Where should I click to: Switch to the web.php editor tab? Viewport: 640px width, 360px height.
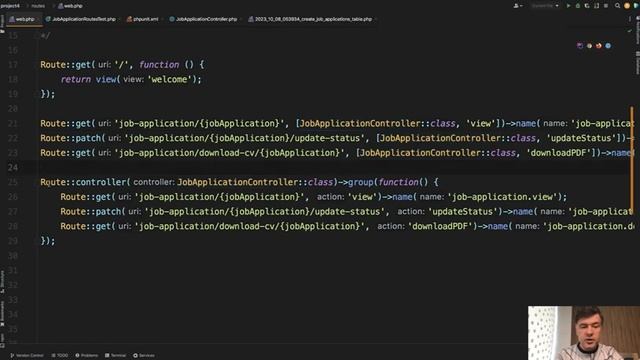(23, 19)
